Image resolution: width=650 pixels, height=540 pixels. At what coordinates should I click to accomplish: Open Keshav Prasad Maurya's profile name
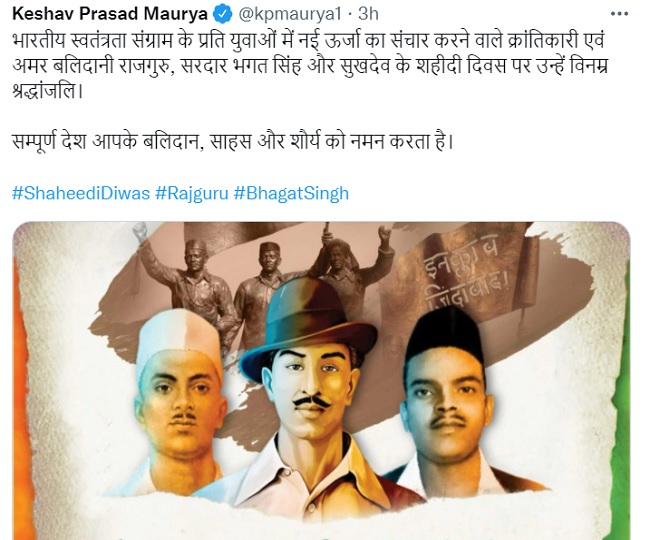pyautogui.click(x=110, y=14)
